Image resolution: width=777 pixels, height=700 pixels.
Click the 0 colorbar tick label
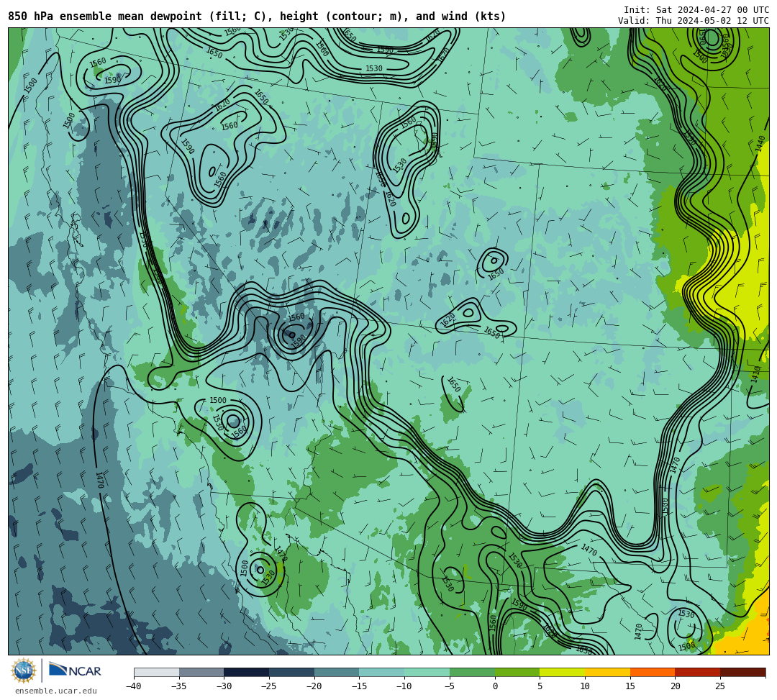click(495, 686)
